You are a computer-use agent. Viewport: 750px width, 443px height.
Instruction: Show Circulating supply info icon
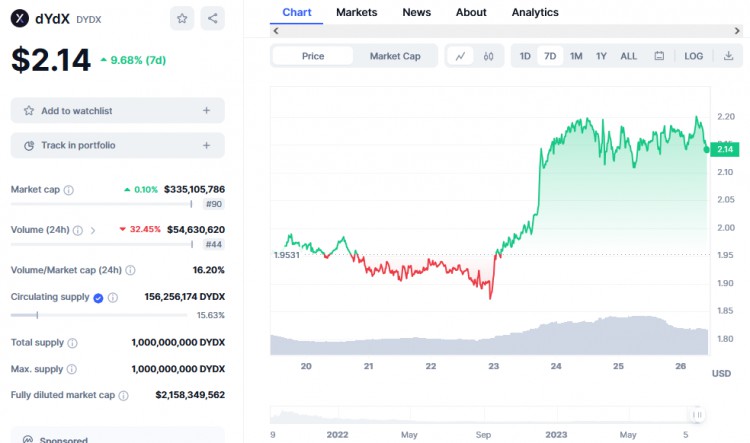tap(113, 298)
